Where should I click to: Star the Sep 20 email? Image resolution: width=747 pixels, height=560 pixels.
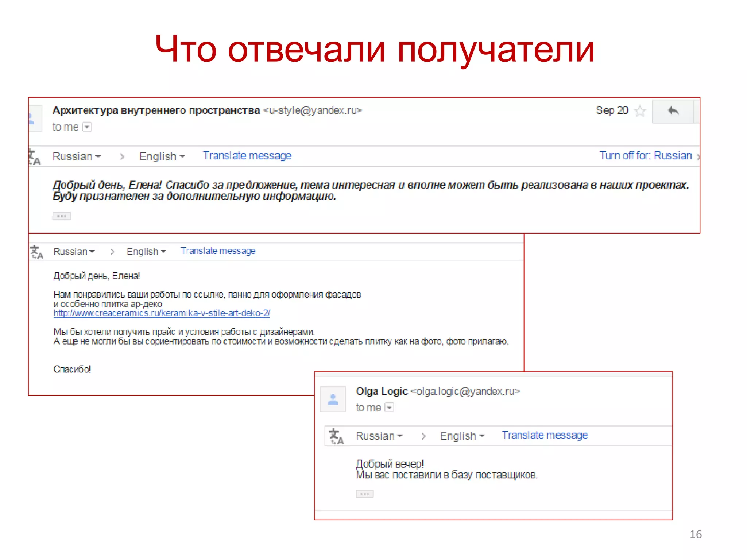640,111
